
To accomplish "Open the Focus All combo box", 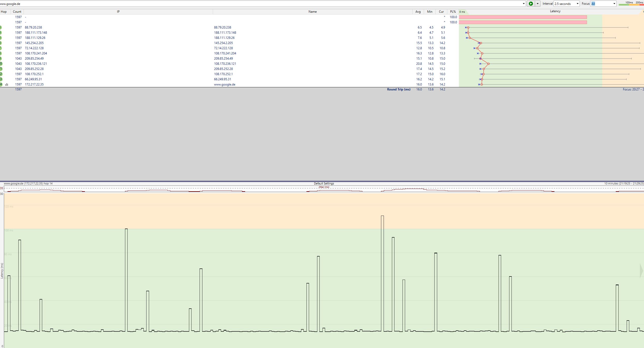I will 603,4.
